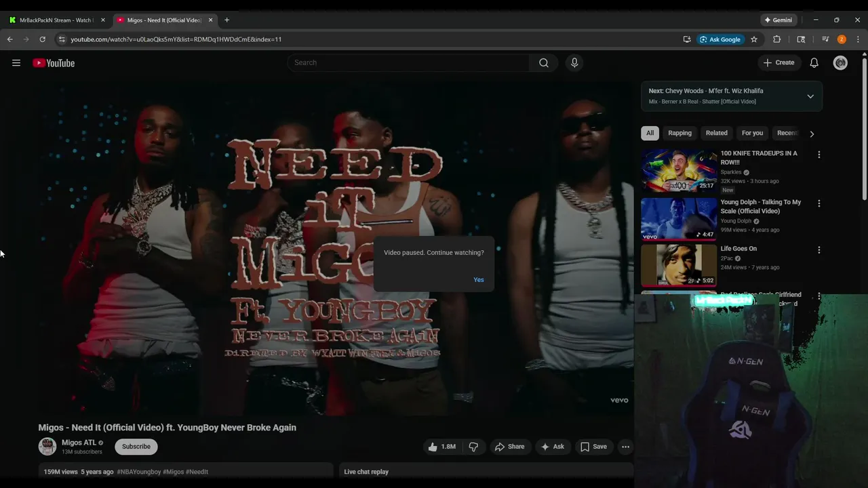The height and width of the screenshot is (488, 868).
Task: Open the side panel icon in toolbar
Action: pyautogui.click(x=801, y=39)
